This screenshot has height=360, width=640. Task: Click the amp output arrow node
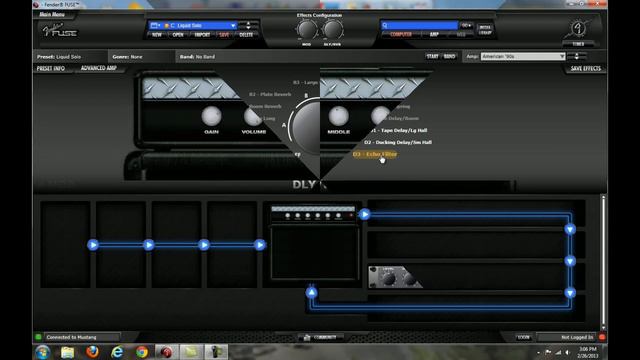364,214
